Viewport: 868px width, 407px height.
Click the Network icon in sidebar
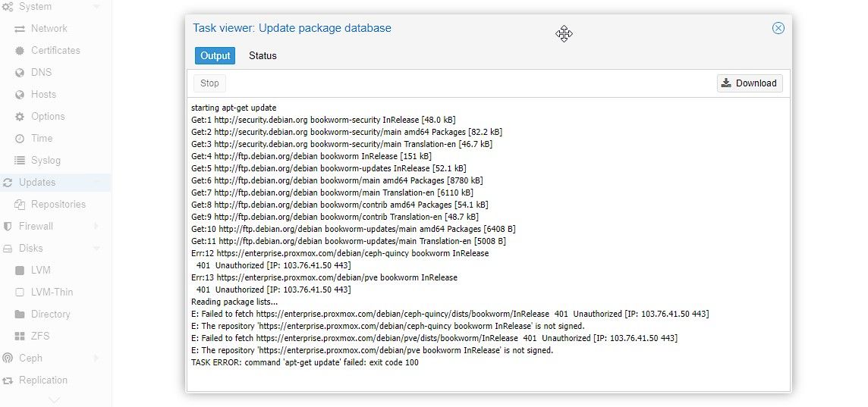pos(20,29)
